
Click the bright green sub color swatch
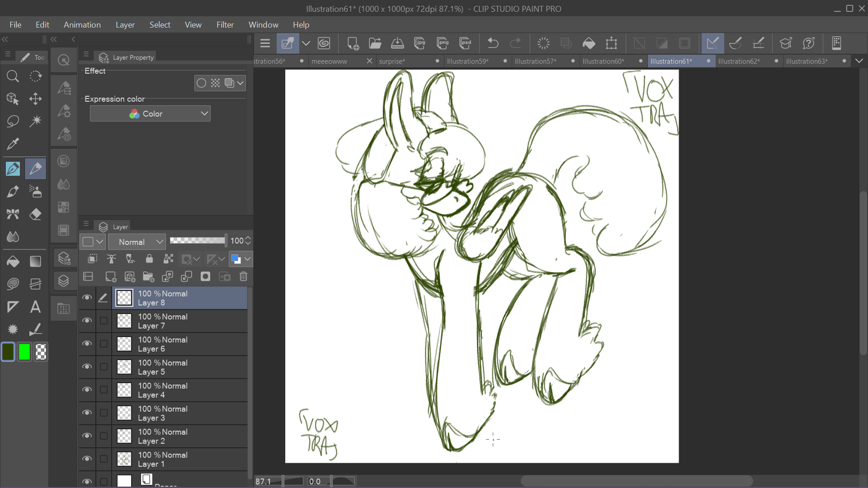pos(24,352)
